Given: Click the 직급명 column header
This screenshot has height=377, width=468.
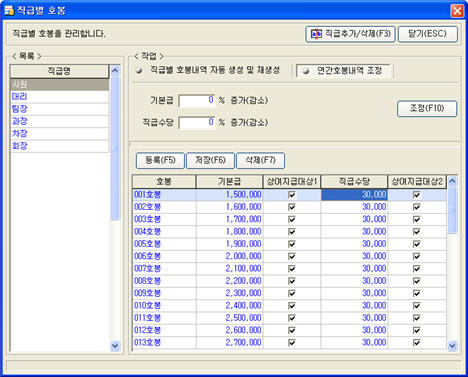Looking at the screenshot, I should (60, 71).
